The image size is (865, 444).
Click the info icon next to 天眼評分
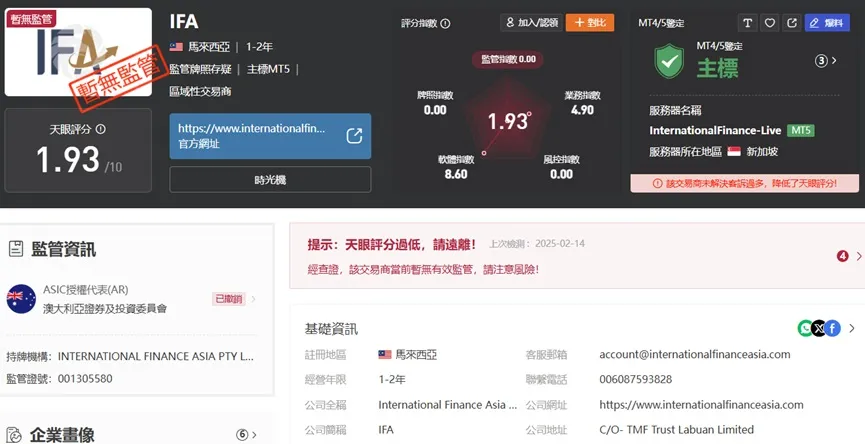point(100,129)
